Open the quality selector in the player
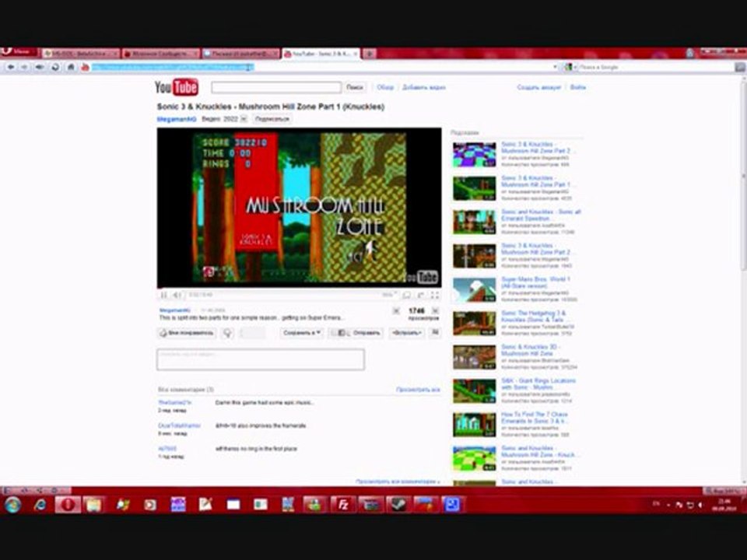The image size is (747, 560). [390, 296]
